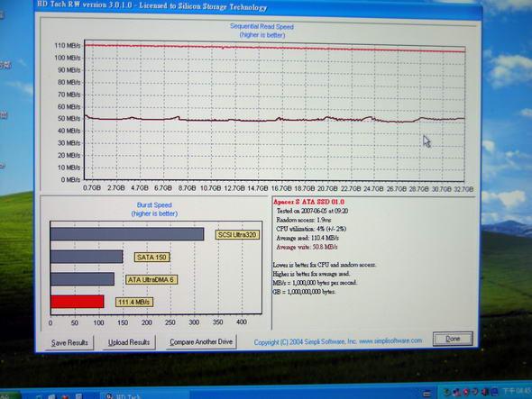Screen dimensions: 532x399
Task: Click the SATA 150 label
Action: 151,257
